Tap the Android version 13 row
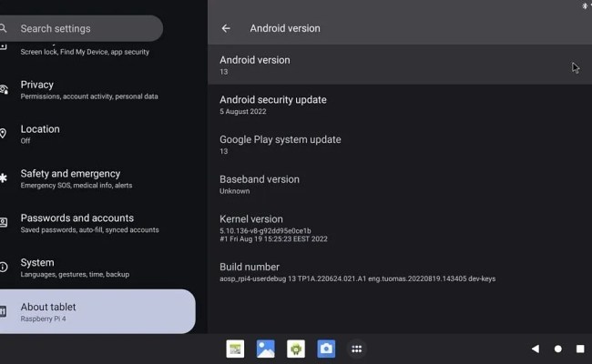 click(x=400, y=65)
